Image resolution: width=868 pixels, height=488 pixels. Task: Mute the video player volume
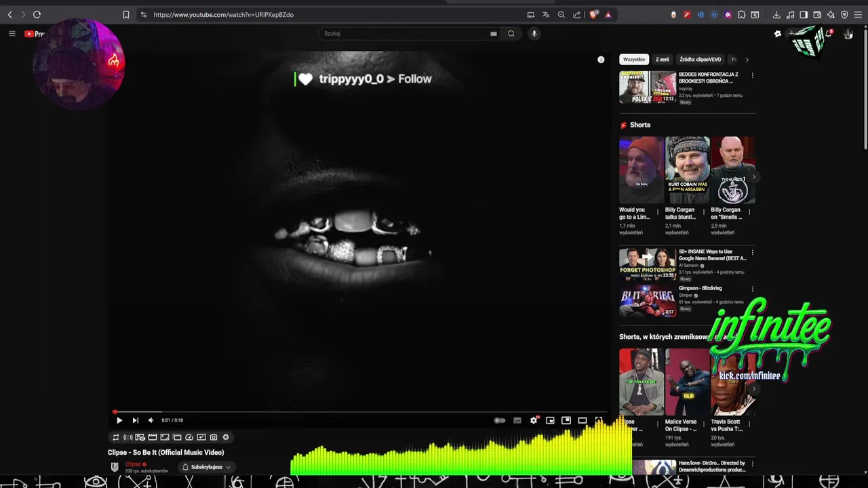pyautogui.click(x=151, y=420)
